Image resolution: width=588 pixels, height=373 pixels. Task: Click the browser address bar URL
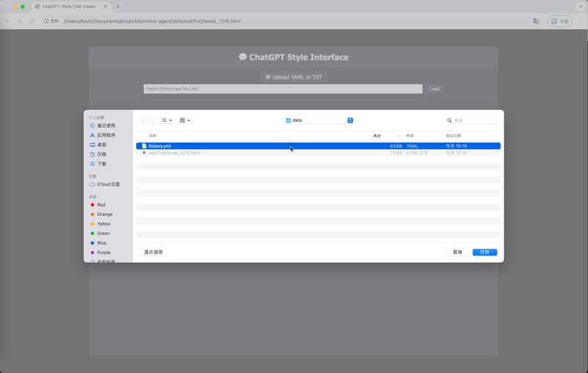click(x=152, y=21)
